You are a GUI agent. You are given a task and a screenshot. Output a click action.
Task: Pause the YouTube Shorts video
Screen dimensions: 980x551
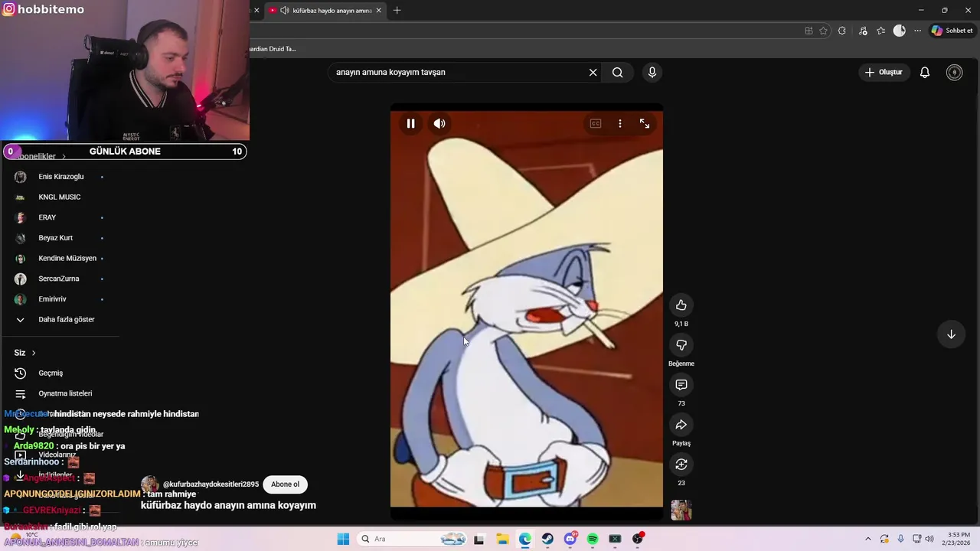click(x=410, y=123)
